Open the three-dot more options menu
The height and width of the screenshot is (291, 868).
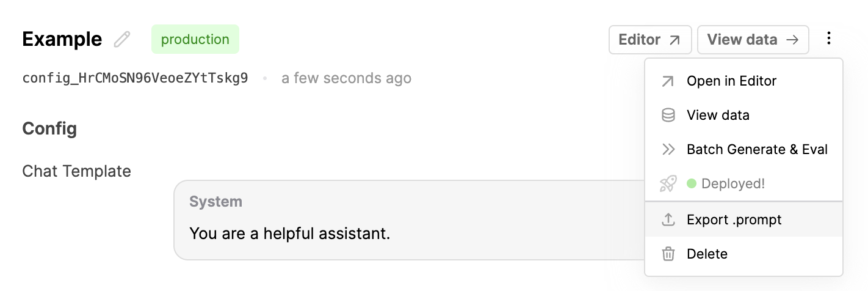coord(828,39)
